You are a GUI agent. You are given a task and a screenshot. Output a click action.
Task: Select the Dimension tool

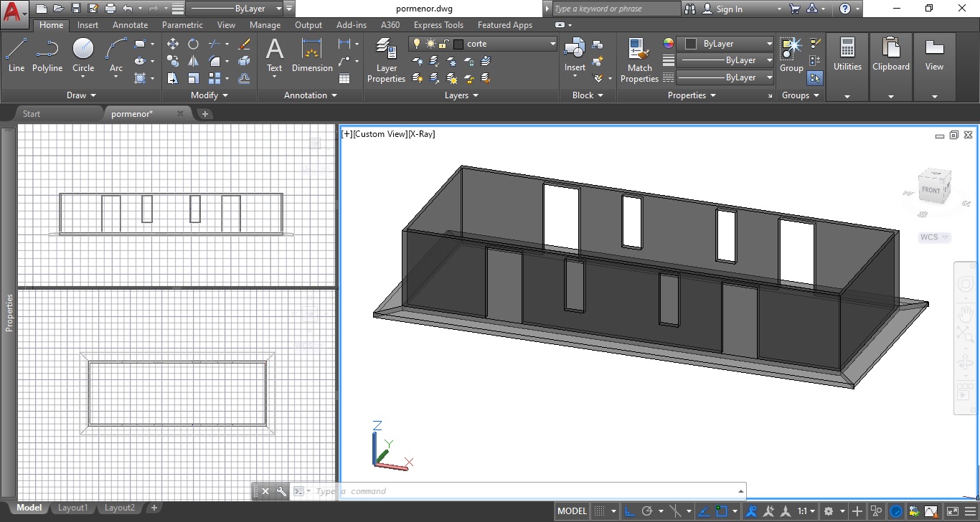coord(312,56)
